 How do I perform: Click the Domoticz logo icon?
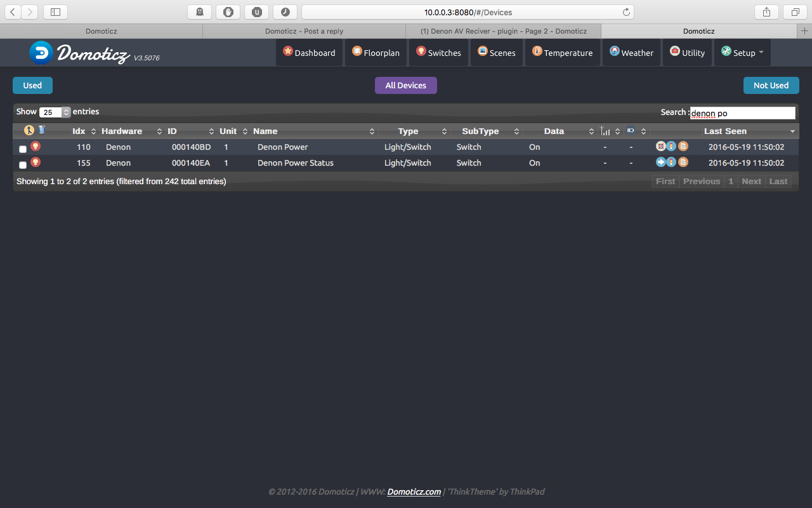coord(41,53)
